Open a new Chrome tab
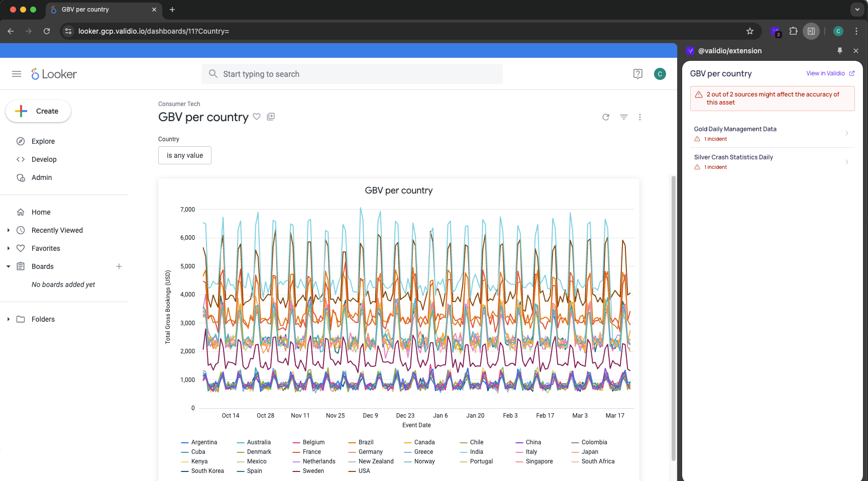The image size is (868, 481). coord(172,10)
